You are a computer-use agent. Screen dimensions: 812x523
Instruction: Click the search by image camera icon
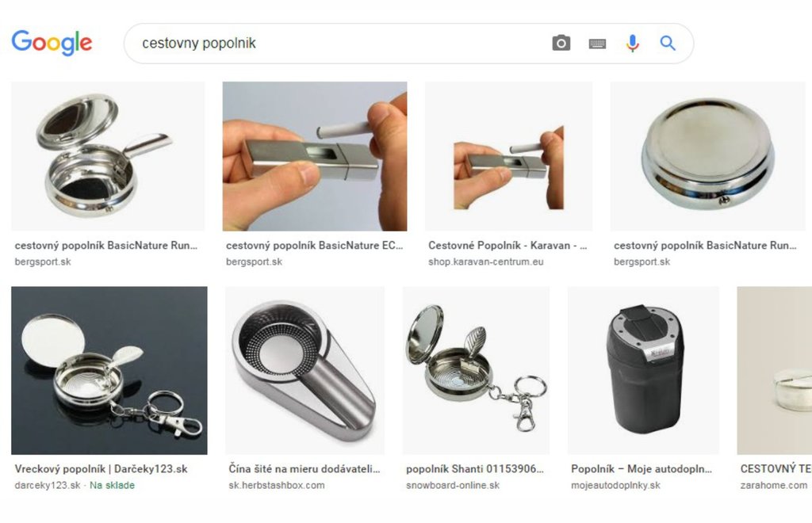pos(561,43)
